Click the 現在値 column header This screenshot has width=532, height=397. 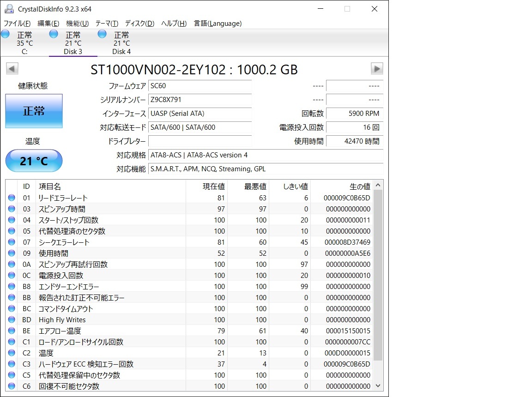click(x=206, y=186)
